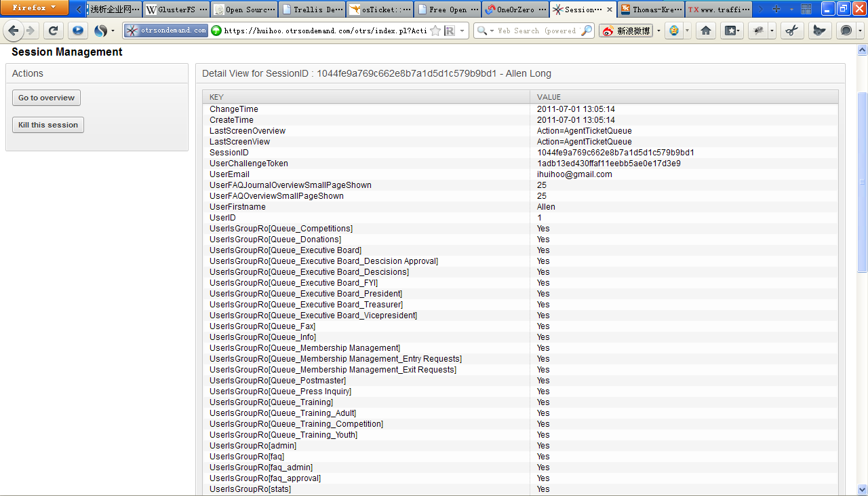Open the Firefox menu dropdown

point(34,8)
